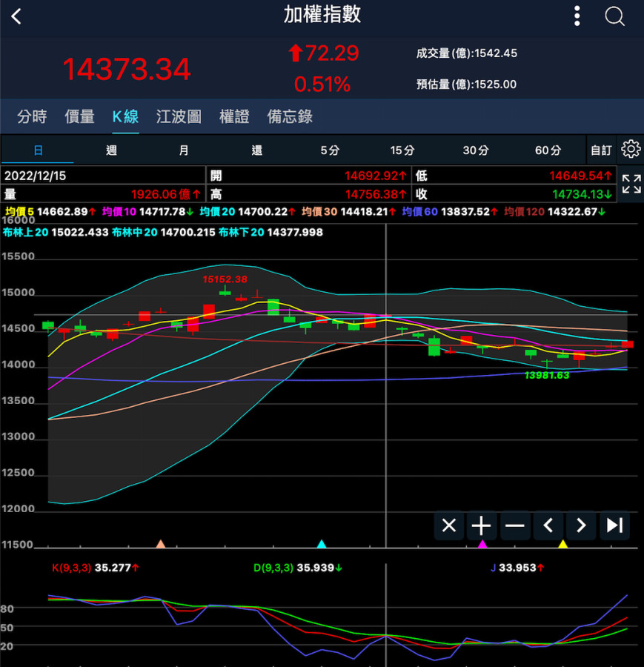Jump to latest candle

[x=614, y=525]
